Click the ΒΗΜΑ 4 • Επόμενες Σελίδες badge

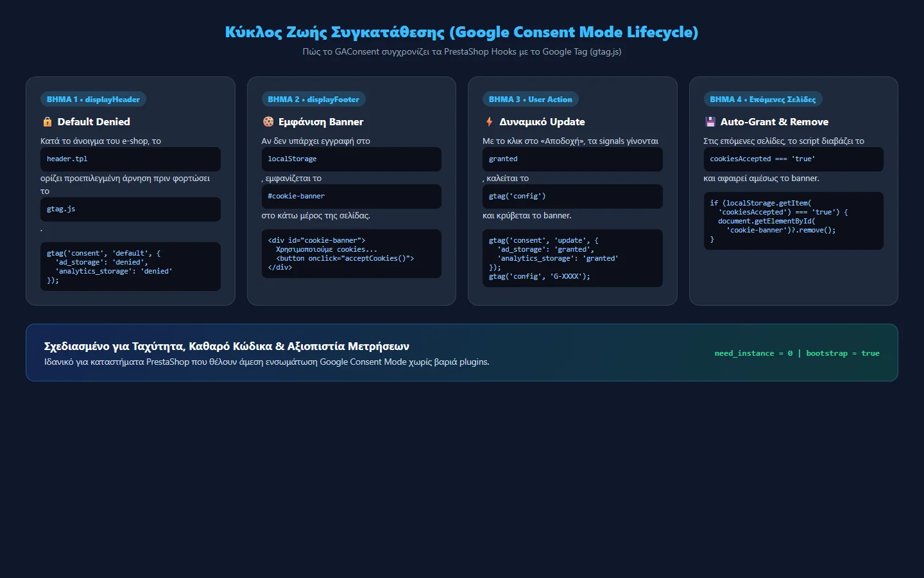tap(763, 100)
